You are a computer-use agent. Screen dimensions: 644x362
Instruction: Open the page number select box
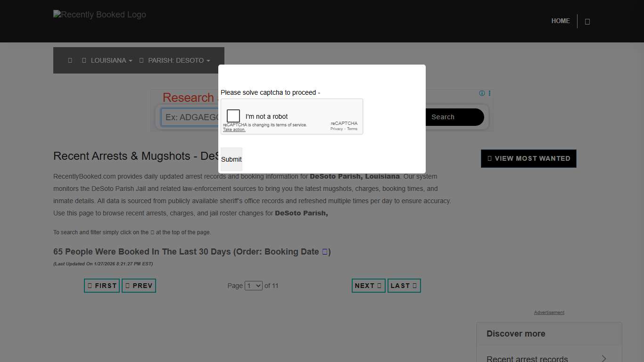(253, 286)
